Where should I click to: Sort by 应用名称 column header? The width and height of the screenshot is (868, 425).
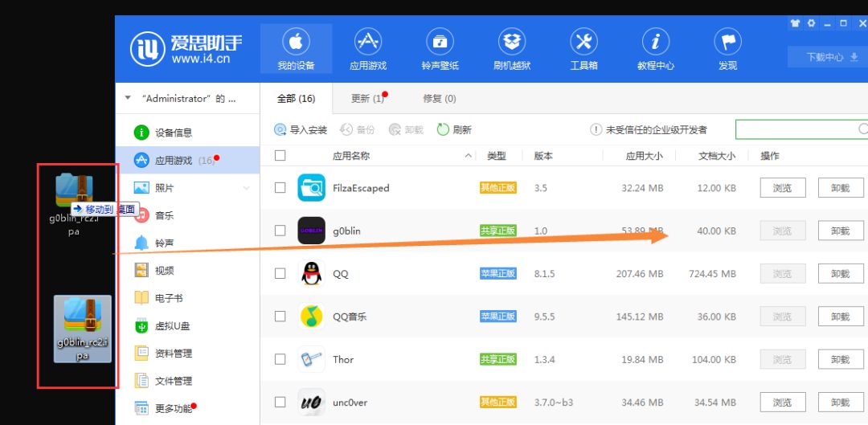coord(351,156)
